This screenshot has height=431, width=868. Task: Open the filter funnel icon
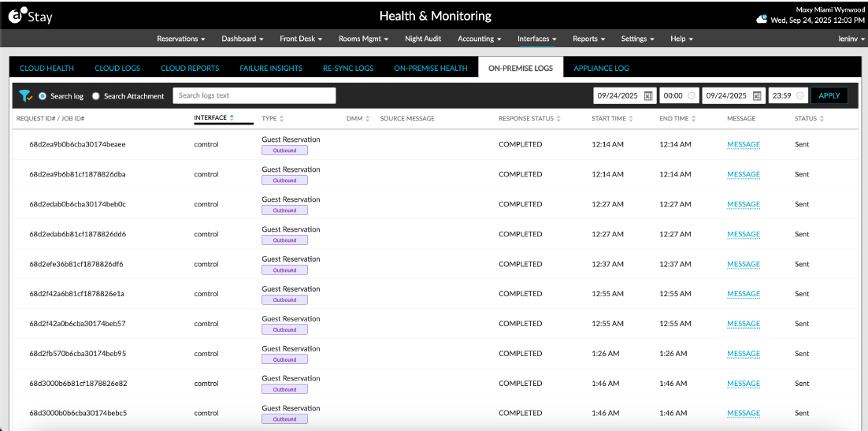pos(25,96)
